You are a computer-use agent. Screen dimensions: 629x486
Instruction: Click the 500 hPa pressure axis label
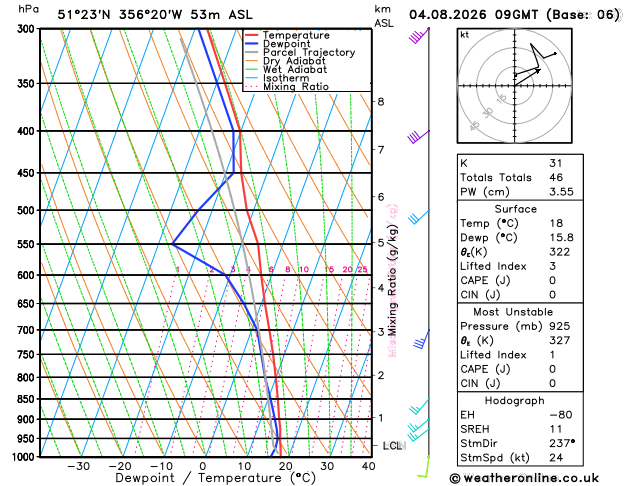coord(28,210)
